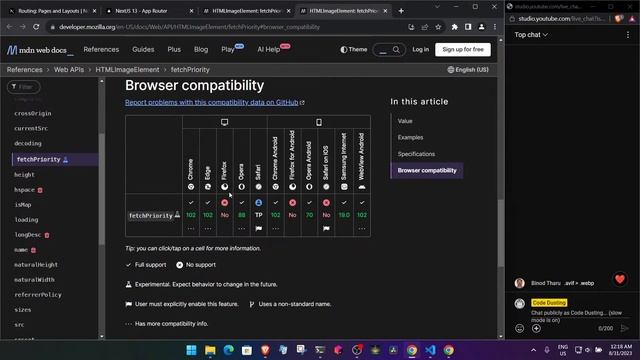The width and height of the screenshot is (640, 360).
Task: Launch Microsoft Edge from taskbar
Action: [229, 350]
